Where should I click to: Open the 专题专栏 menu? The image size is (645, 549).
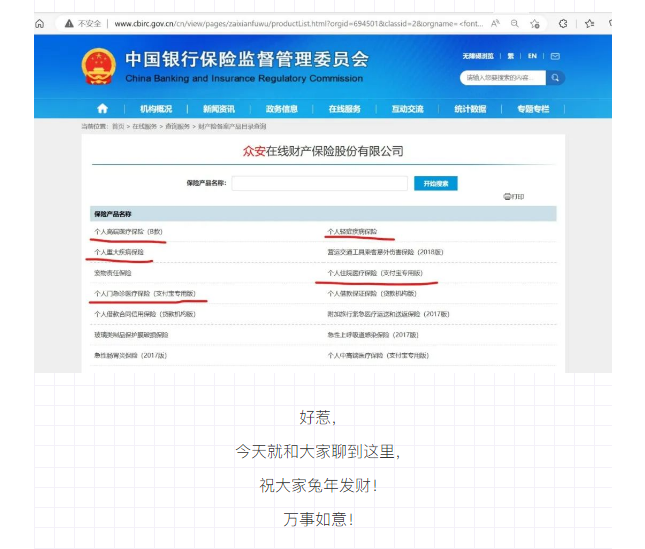533,109
